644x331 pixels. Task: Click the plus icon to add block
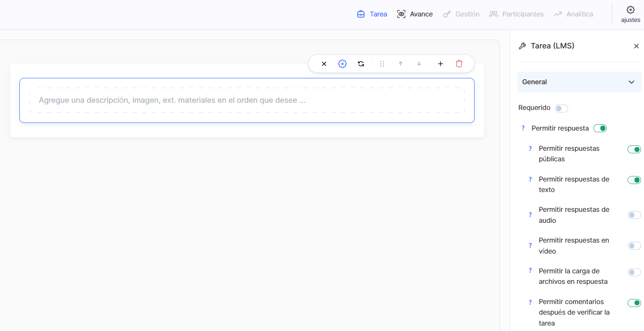click(440, 64)
